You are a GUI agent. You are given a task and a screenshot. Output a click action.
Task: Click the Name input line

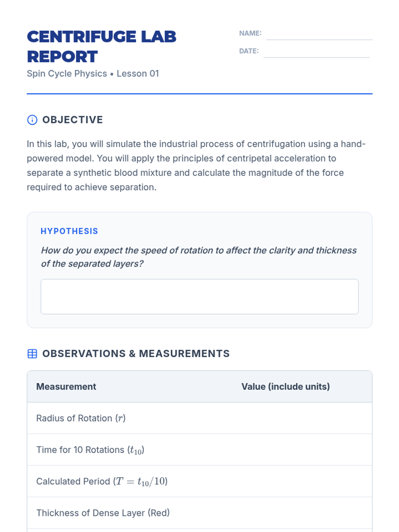pos(319,34)
